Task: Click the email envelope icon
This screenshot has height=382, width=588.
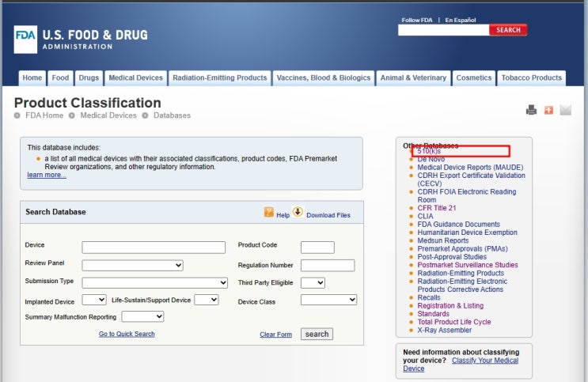Action: (x=566, y=110)
